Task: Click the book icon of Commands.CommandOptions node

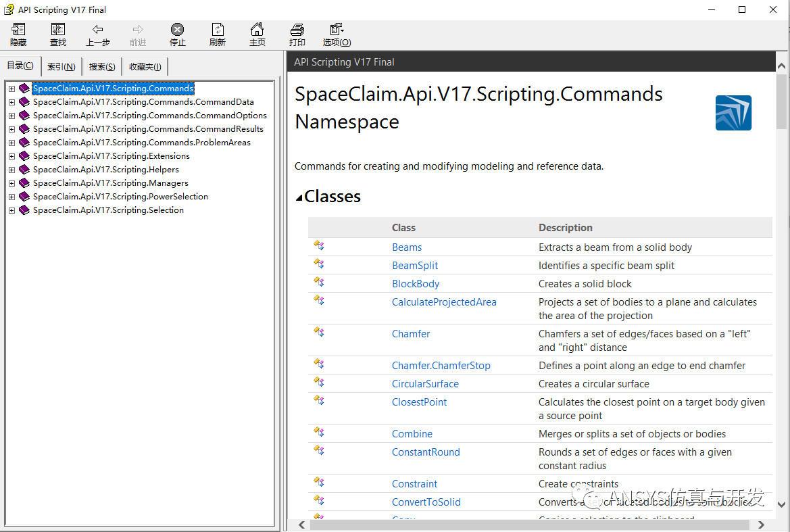Action: click(x=24, y=116)
